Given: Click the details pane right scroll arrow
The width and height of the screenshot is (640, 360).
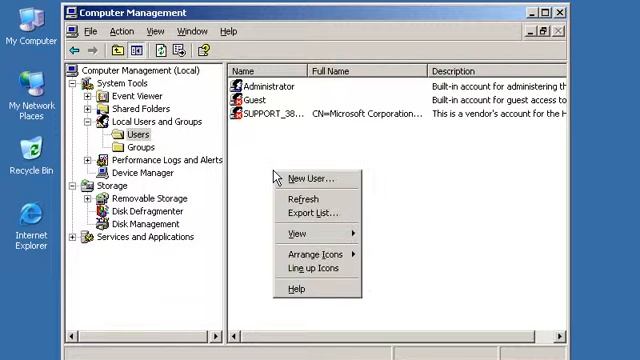Looking at the screenshot, I should tap(560, 337).
